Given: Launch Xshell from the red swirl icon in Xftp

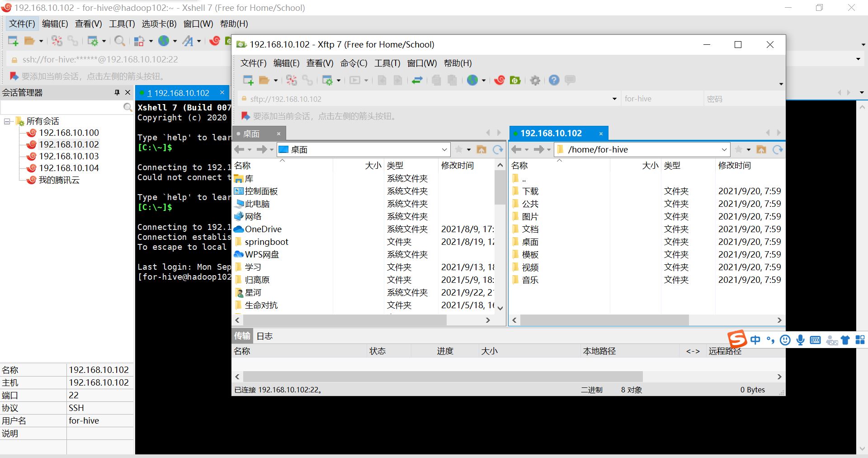Looking at the screenshot, I should [x=500, y=80].
